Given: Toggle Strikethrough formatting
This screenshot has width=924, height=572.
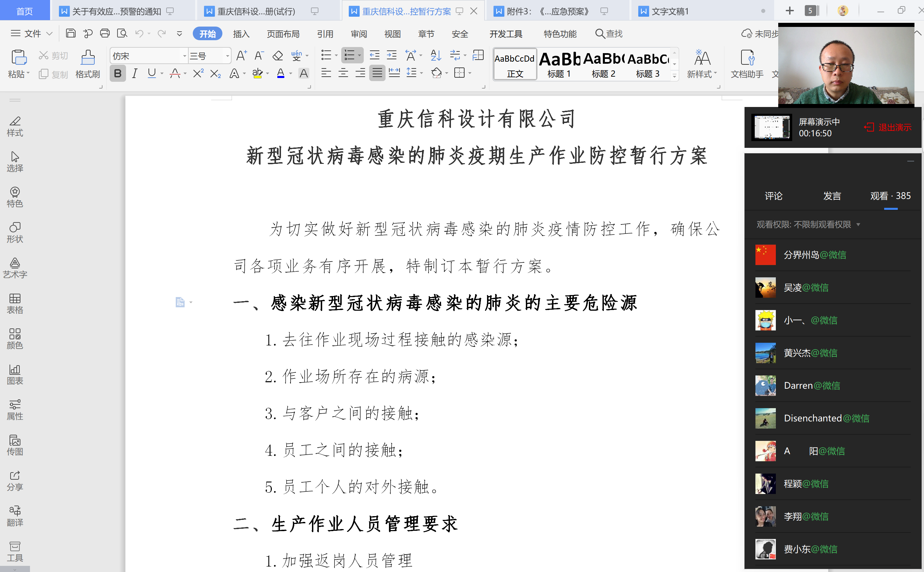Looking at the screenshot, I should point(175,73).
